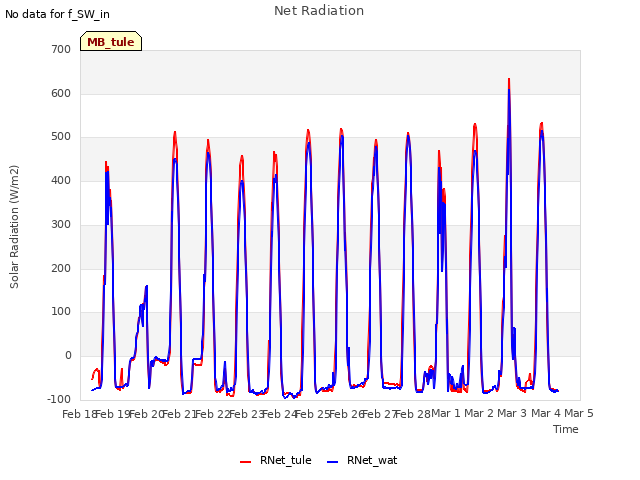
Task: Click the Mar 3 x-axis label
Action: click(512, 413)
